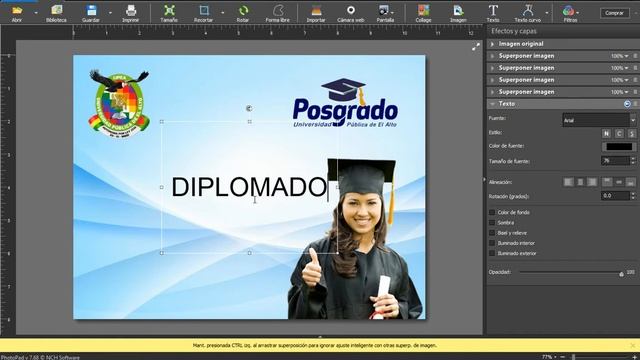Open the Texto curvo dropdown arrow
640x360 pixels.
(x=547, y=13)
